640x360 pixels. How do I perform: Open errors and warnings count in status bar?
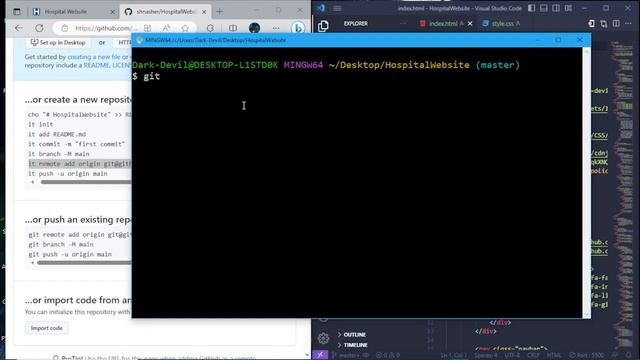tap(388, 355)
